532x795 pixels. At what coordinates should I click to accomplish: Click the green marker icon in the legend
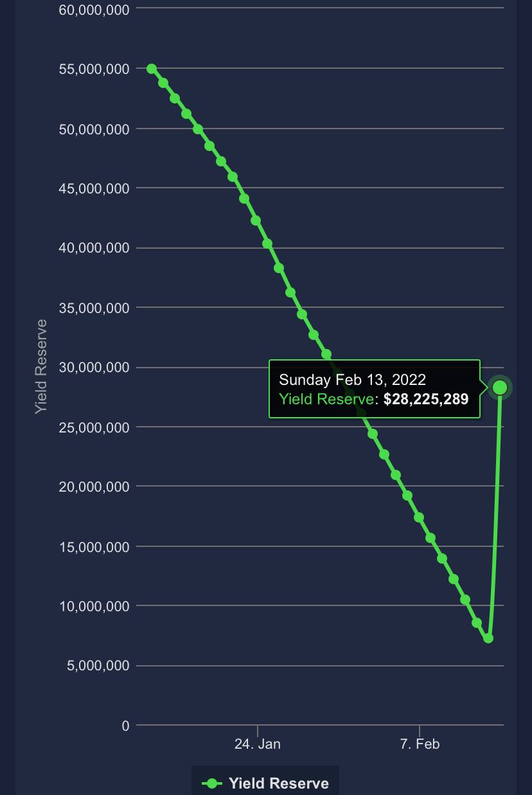[x=211, y=783]
